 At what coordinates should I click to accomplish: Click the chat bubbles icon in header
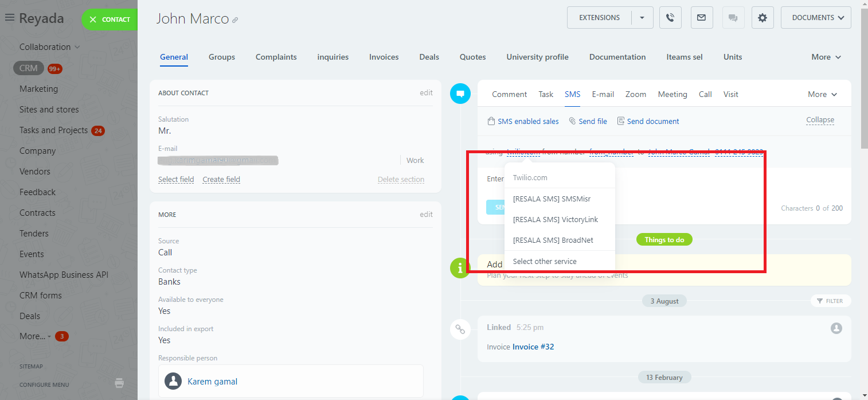tap(732, 18)
